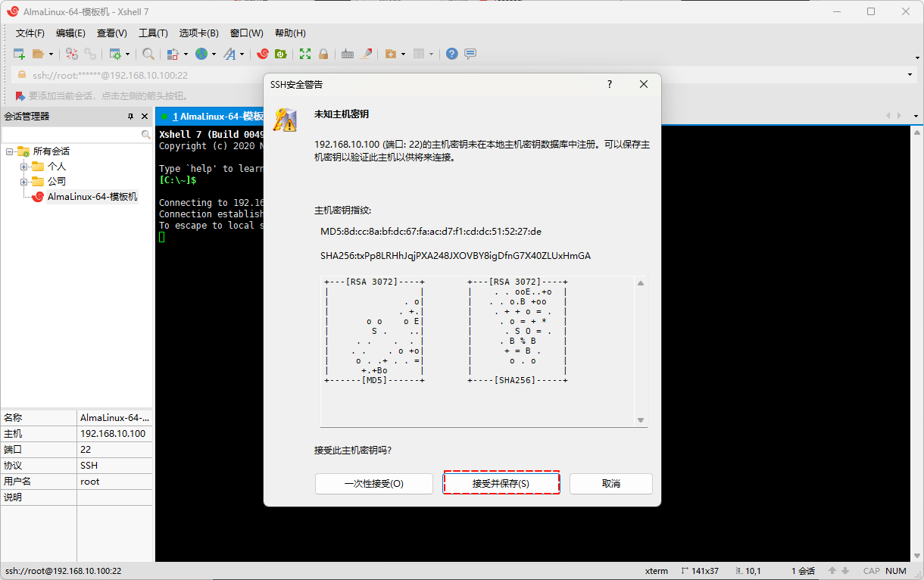This screenshot has width=924, height=580.
Task: Expand the globe icon's dropdown arrow
Action: pos(214,54)
